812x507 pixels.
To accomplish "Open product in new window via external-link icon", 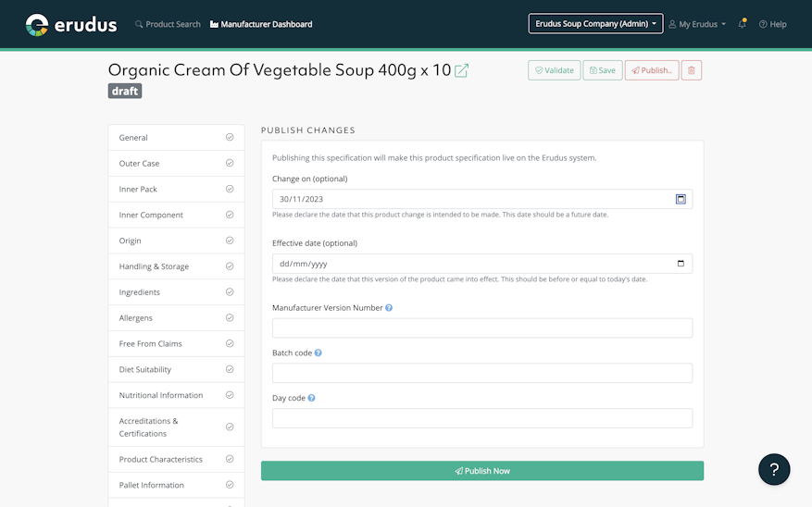I will click(x=461, y=70).
